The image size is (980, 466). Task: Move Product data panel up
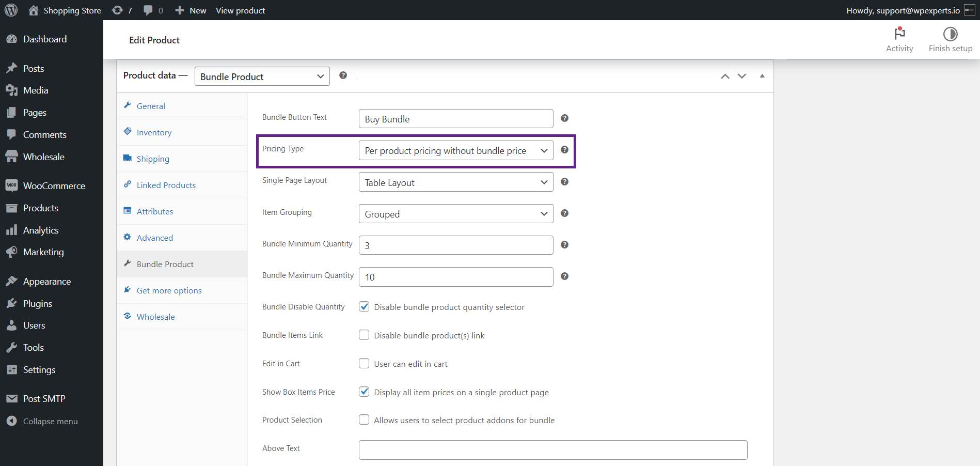click(725, 76)
